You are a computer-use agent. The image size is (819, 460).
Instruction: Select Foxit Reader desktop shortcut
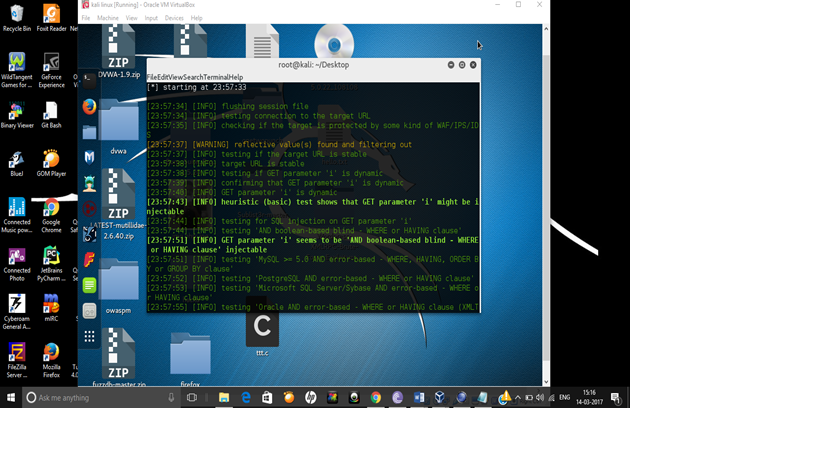pyautogui.click(x=51, y=18)
